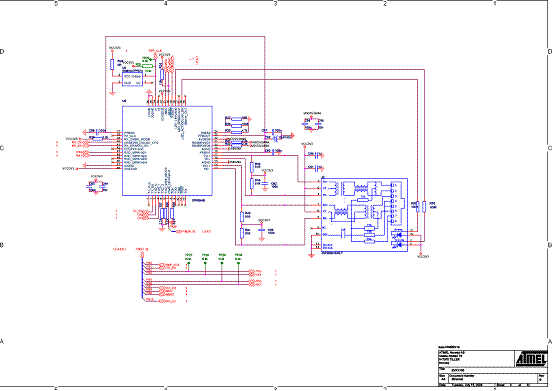Click the off-page connector above the bus
The height and width of the screenshot is (391, 553).
(x=142, y=253)
